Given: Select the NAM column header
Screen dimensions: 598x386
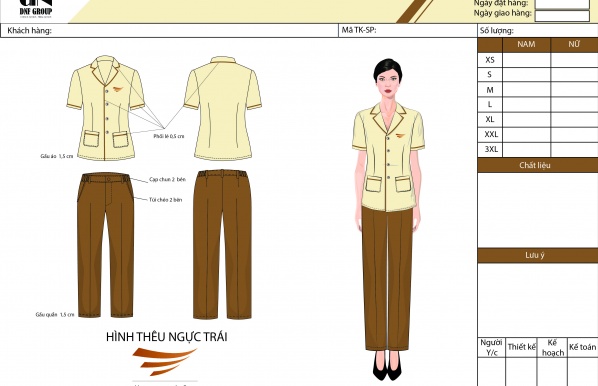Looking at the screenshot, I should [x=526, y=45].
